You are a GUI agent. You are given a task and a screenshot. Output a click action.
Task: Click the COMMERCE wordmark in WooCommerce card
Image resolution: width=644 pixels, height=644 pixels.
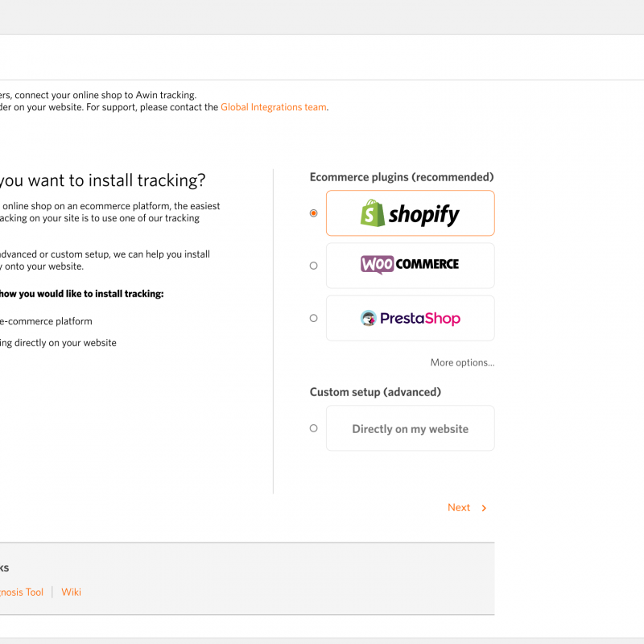coord(426,264)
